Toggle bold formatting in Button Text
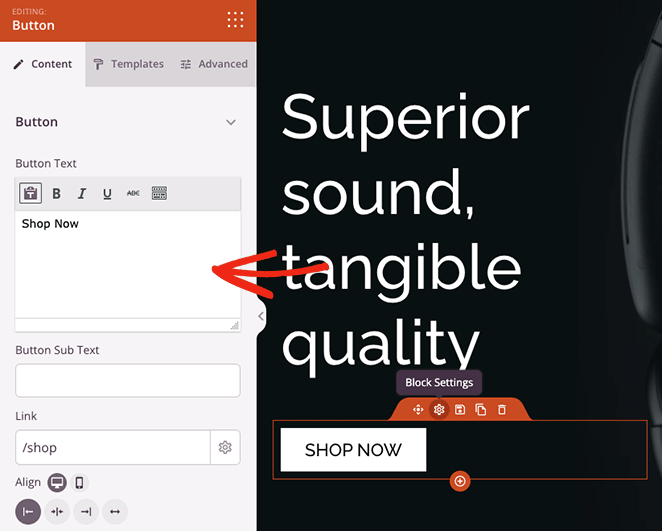The image size is (662, 531). [57, 193]
